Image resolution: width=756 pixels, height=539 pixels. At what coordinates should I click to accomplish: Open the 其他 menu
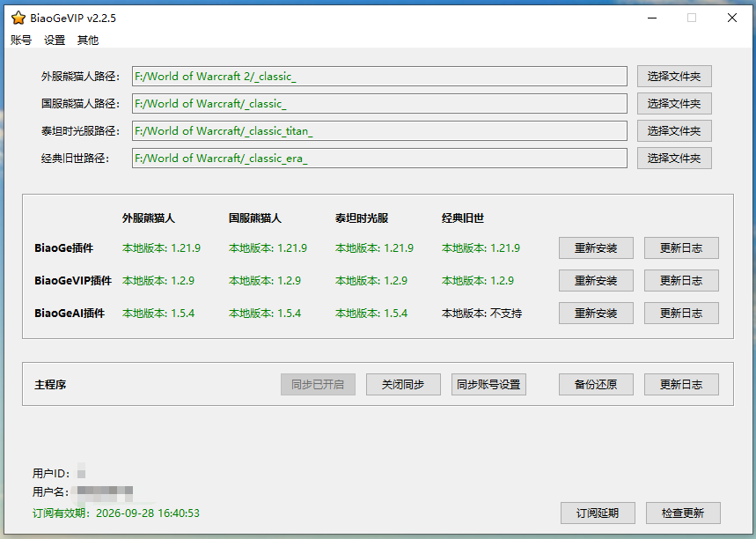88,40
